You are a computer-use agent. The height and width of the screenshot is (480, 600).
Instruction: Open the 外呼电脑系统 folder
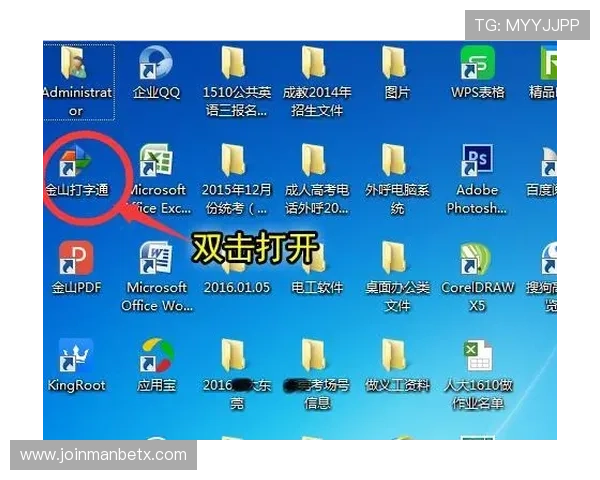pyautogui.click(x=395, y=161)
